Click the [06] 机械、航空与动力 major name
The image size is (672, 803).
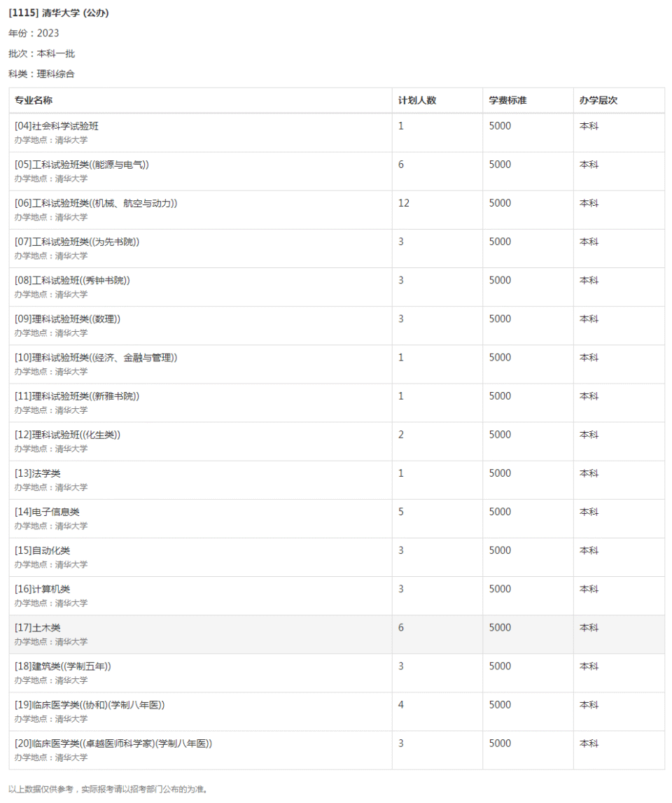point(96,203)
